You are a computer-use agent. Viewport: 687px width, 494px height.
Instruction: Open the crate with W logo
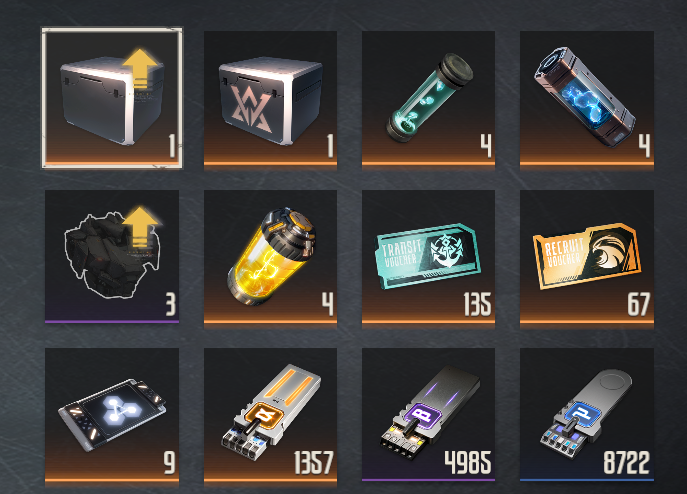(x=270, y=99)
